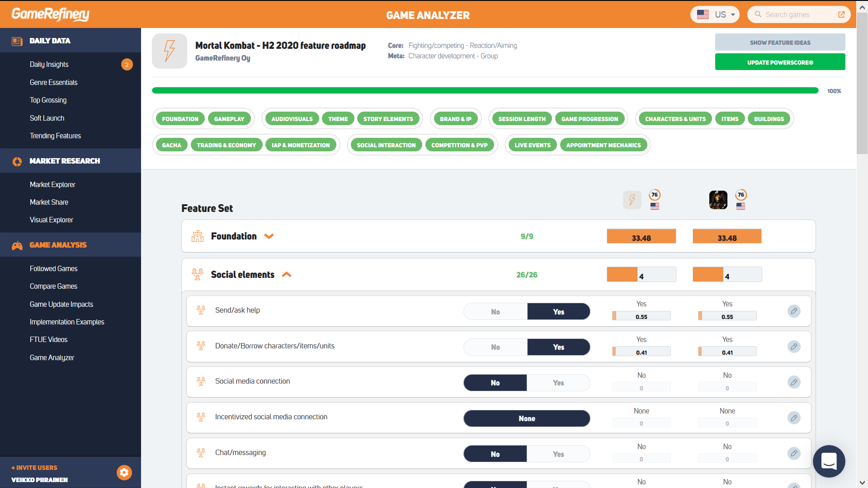The image size is (868, 488).
Task: Select None for Incentivized social media connection
Action: point(527,418)
